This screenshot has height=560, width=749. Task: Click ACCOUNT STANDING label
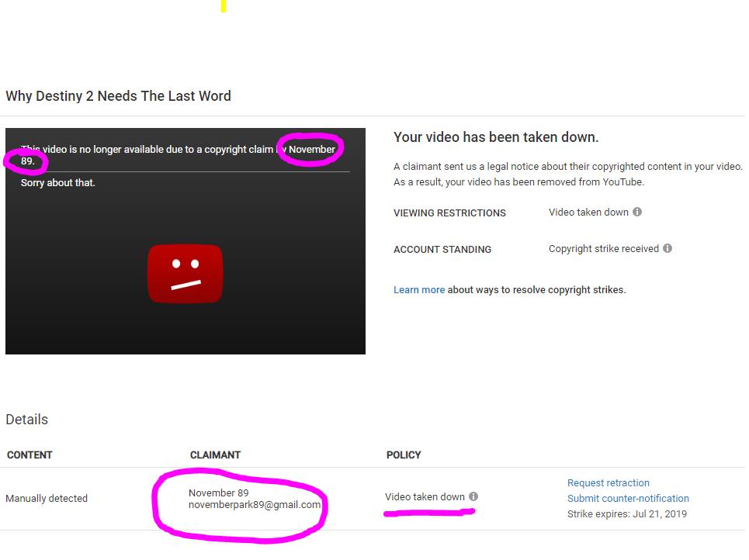[442, 249]
